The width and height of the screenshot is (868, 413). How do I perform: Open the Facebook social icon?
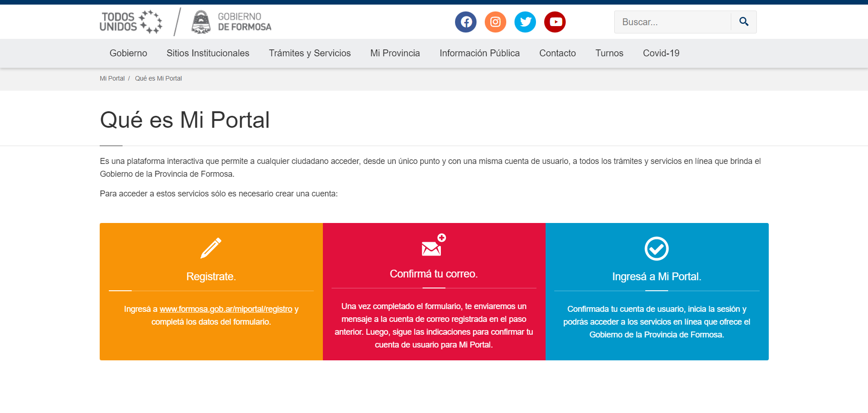466,22
